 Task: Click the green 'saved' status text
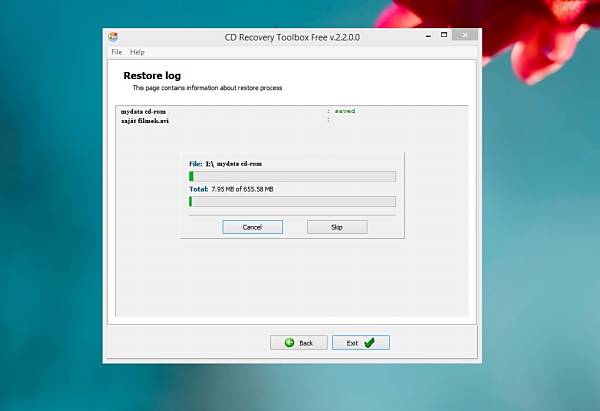click(x=345, y=111)
